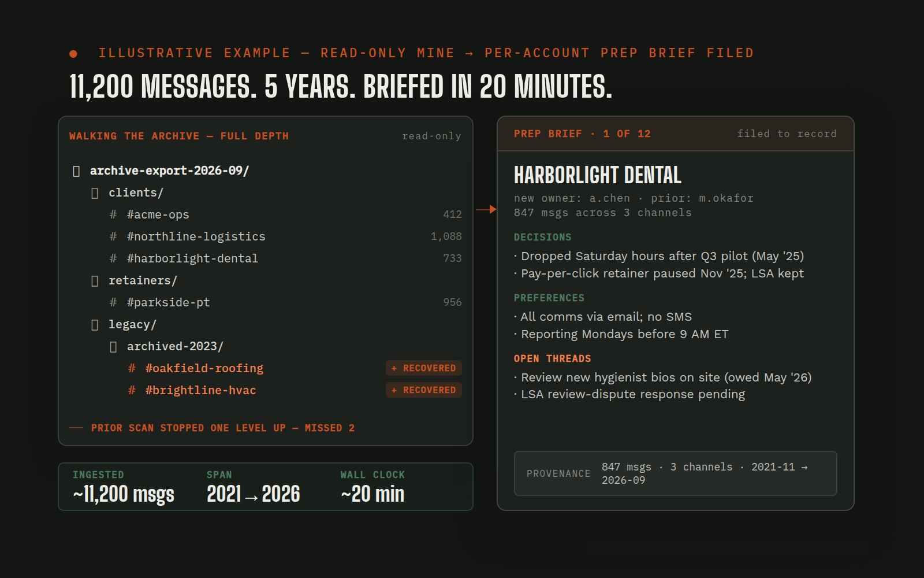924x578 pixels.
Task: Click the folder icon beside archive-export-2026-09/
Action: click(76, 171)
